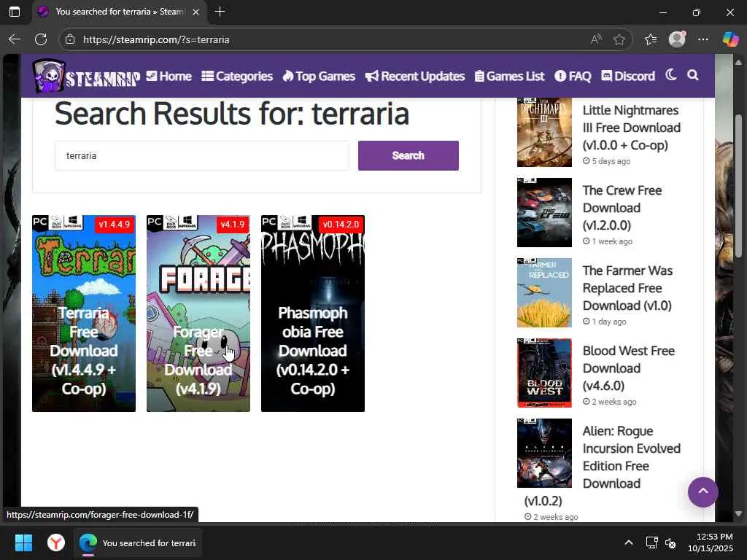Viewport: 747px width, 560px height.
Task: Open The Farmer Was Replaced thumbnail
Action: (x=544, y=293)
